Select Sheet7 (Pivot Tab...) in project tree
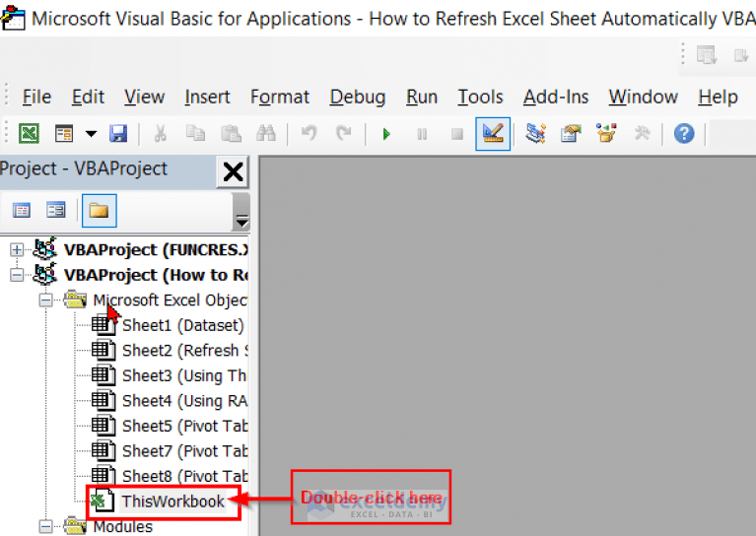 (185, 450)
